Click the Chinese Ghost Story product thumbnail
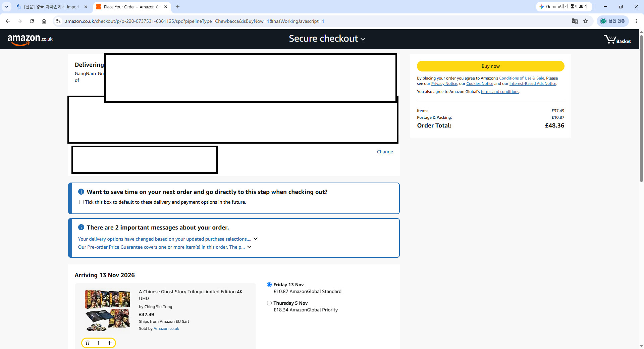644x349 pixels. click(108, 311)
